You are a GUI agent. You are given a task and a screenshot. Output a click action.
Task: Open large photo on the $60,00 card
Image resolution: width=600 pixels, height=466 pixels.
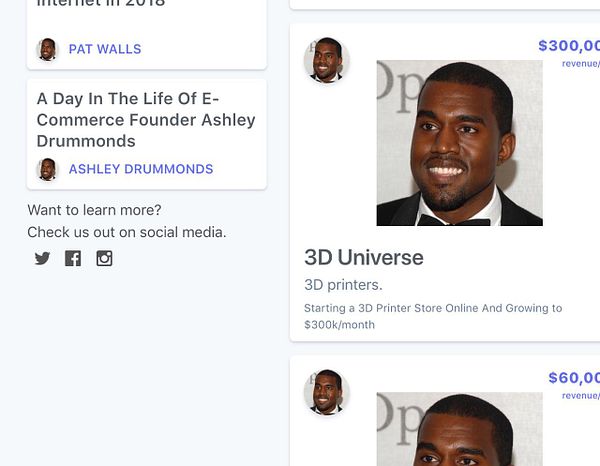[460, 429]
